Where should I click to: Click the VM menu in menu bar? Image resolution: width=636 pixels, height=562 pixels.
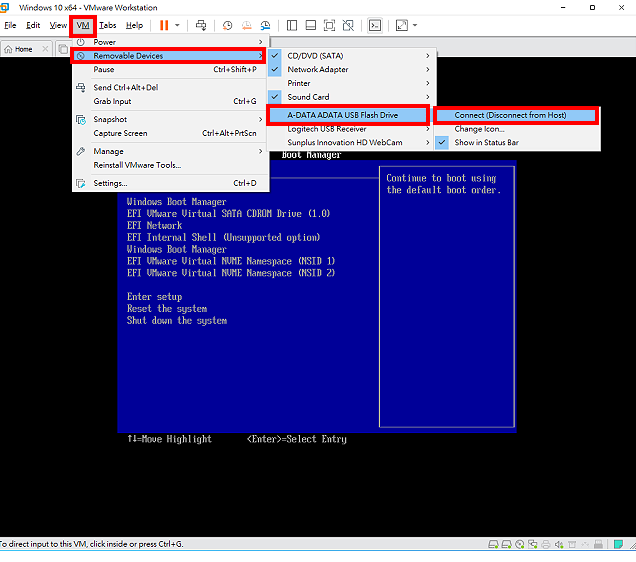[x=83, y=26]
